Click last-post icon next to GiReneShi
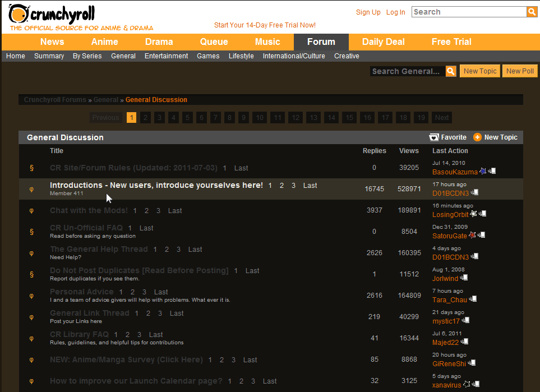The image size is (540, 392). [472, 363]
